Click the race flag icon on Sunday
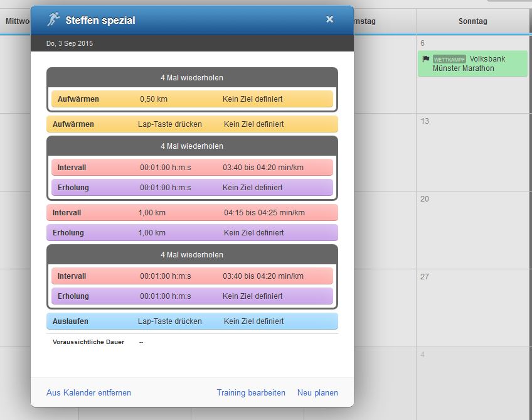The image size is (532, 420). tap(426, 59)
